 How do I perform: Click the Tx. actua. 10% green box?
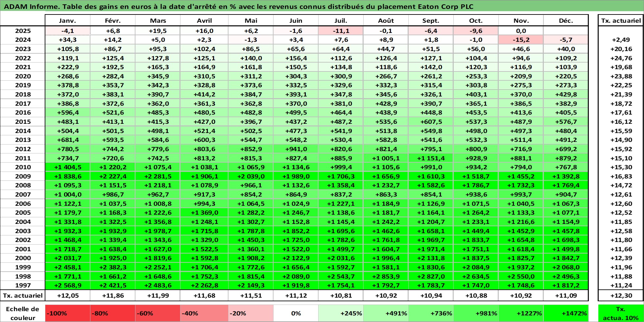tap(621, 313)
